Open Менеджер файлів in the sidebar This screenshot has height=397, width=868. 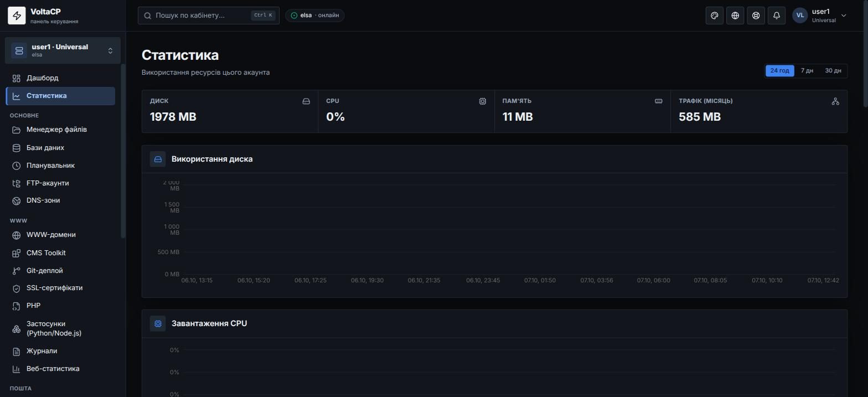click(x=60, y=130)
